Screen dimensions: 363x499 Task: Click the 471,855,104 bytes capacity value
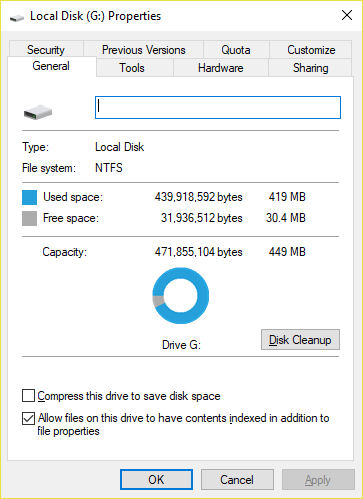click(x=198, y=252)
